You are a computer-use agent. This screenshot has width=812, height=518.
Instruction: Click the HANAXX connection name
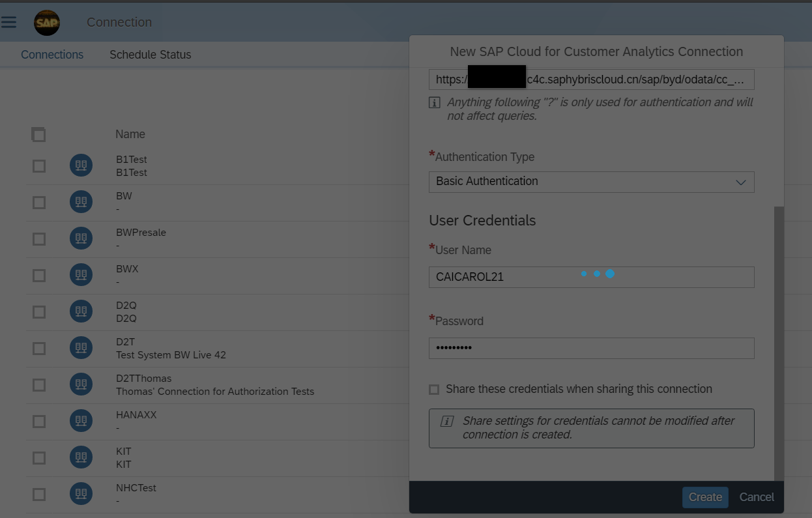136,415
